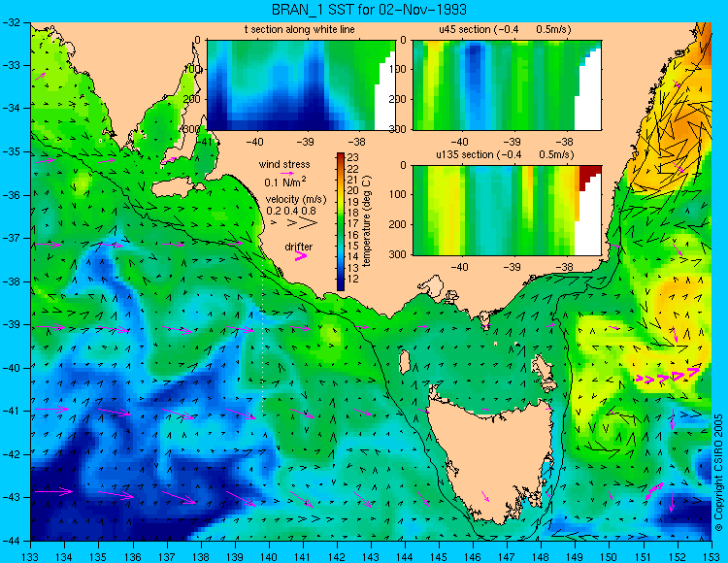Click the "drifter" legend label
Viewport: 728px width, 563px height.
[x=299, y=247]
